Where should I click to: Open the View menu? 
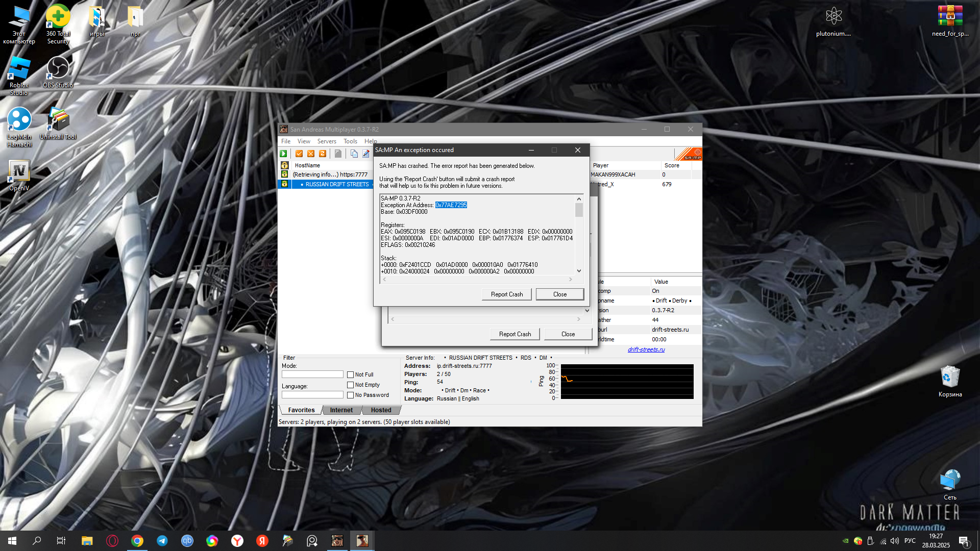pos(304,141)
